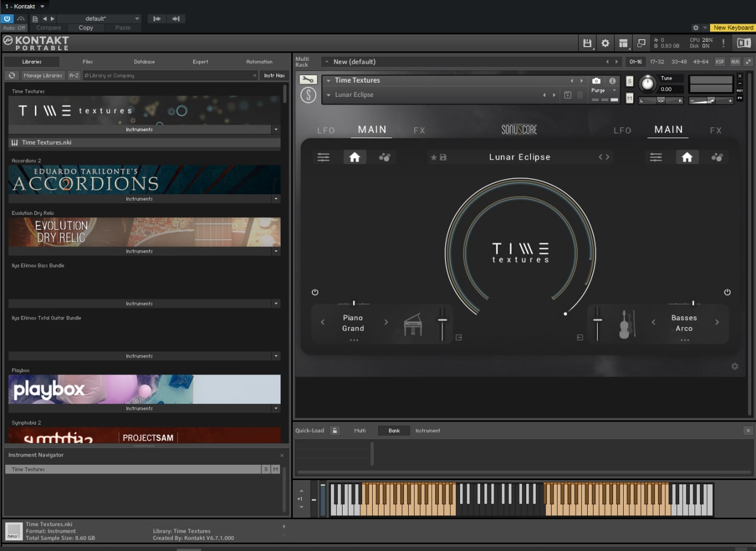Open left layer mixer sliders icon
756x551 pixels.
coord(324,157)
